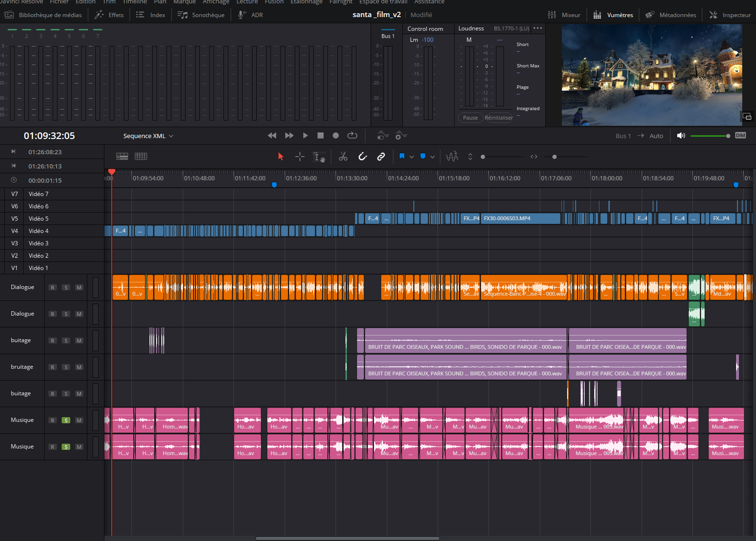This screenshot has width=756, height=541.
Task: Open the Fusion menu
Action: (x=274, y=2)
